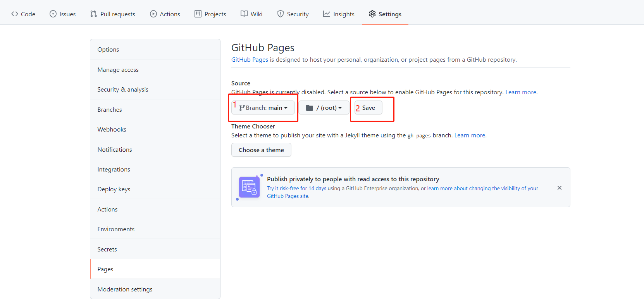644x305 pixels.
Task: Go to the Security tab
Action: click(293, 14)
